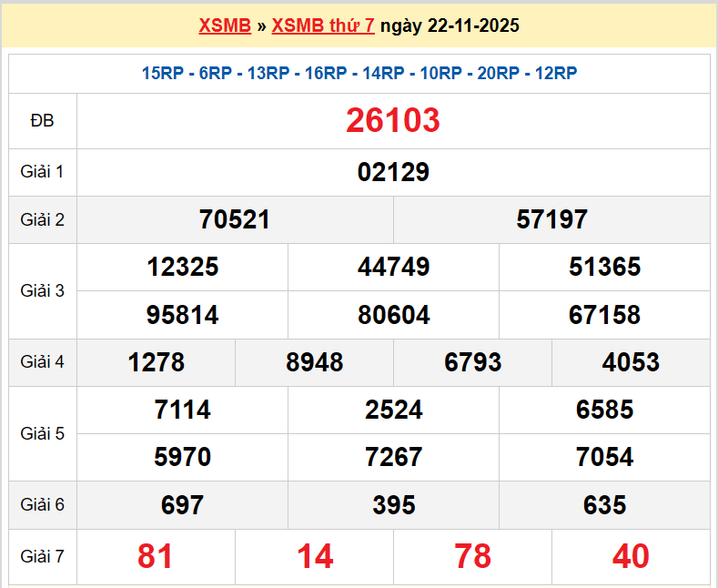Click the Giải 6 number 635
Image resolution: width=718 pixels, height=588 pixels.
point(604,505)
